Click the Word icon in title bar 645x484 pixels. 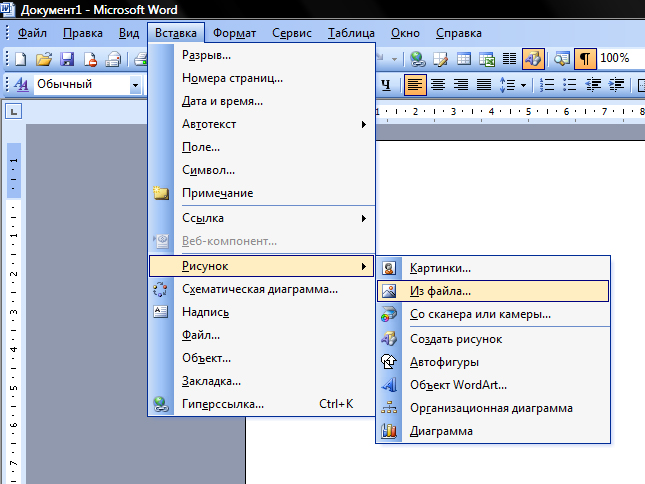click(7, 9)
